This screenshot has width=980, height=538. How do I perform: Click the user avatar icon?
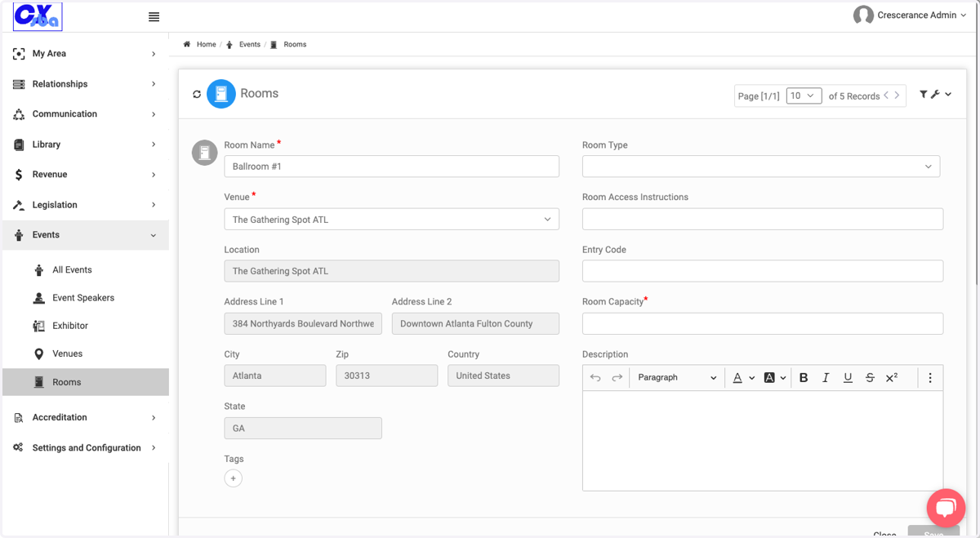[863, 15]
